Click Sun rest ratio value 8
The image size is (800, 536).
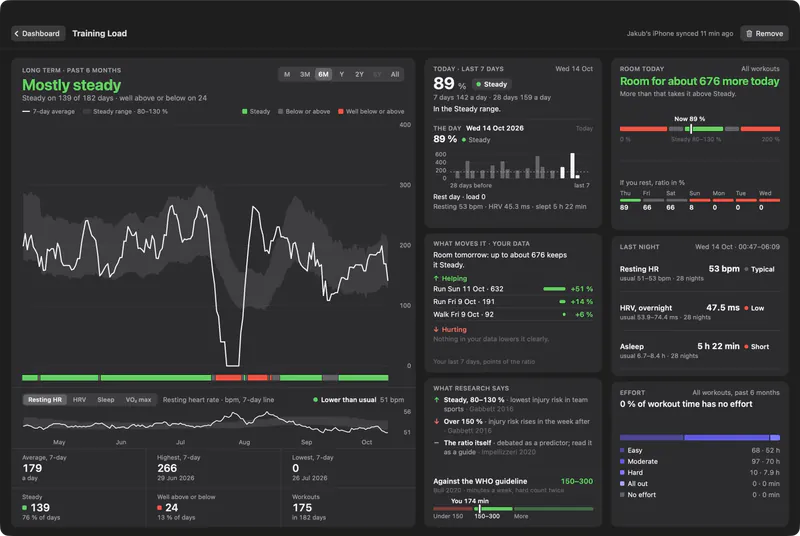click(691, 208)
